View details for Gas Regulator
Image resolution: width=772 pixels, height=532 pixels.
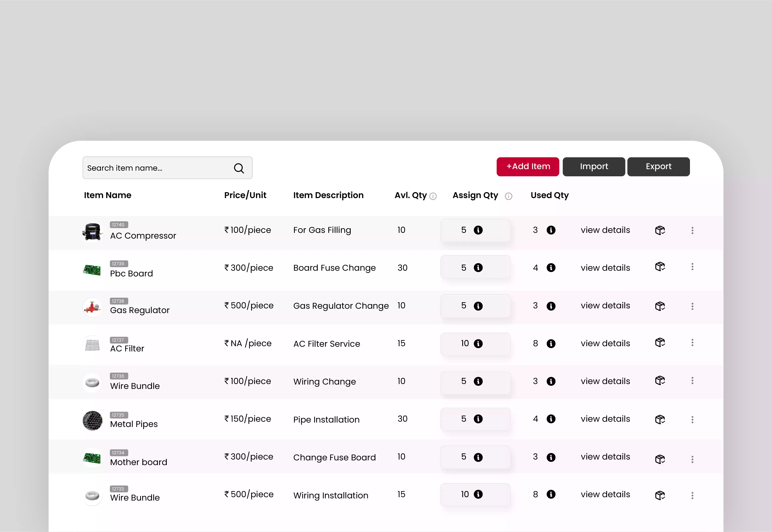pyautogui.click(x=605, y=305)
